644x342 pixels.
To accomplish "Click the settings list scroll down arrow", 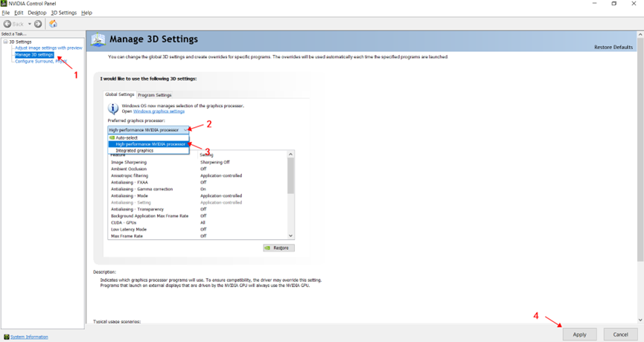I will tap(291, 236).
